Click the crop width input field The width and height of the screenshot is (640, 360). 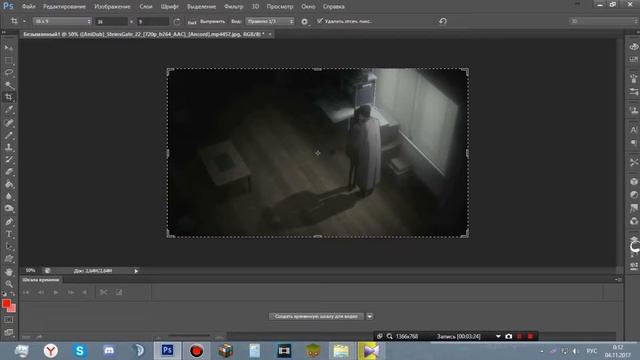coord(111,21)
